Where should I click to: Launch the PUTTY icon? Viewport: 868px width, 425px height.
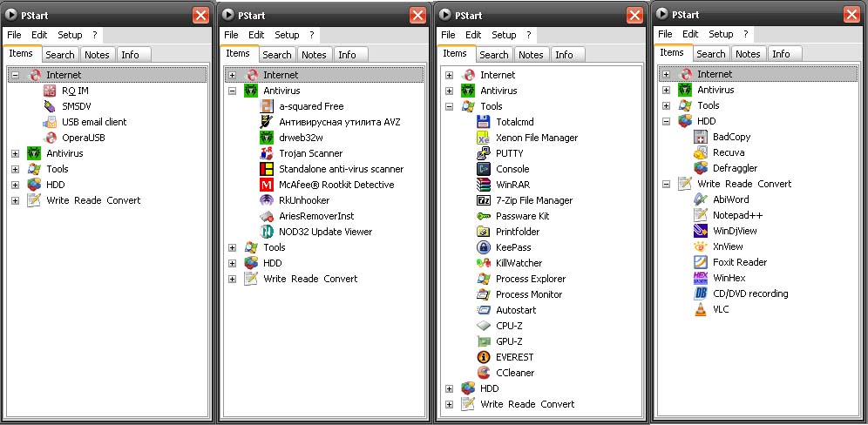pyautogui.click(x=484, y=153)
